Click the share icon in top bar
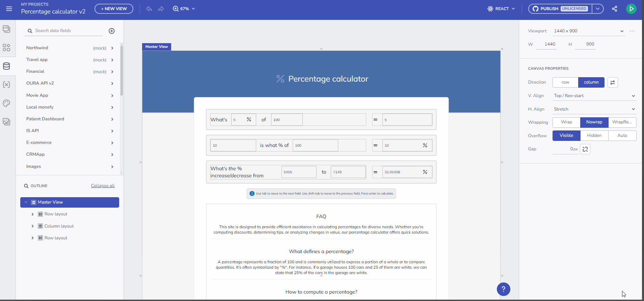 (x=614, y=9)
